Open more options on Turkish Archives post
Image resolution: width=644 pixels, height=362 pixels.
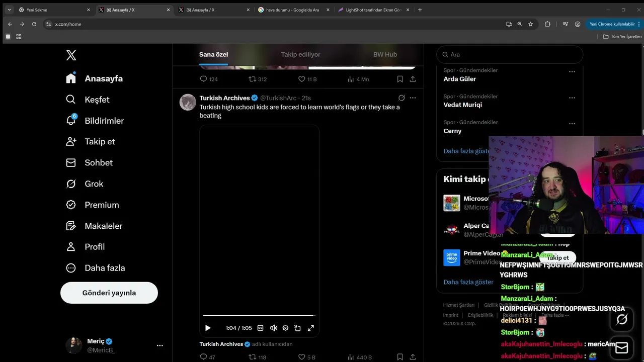(x=413, y=98)
